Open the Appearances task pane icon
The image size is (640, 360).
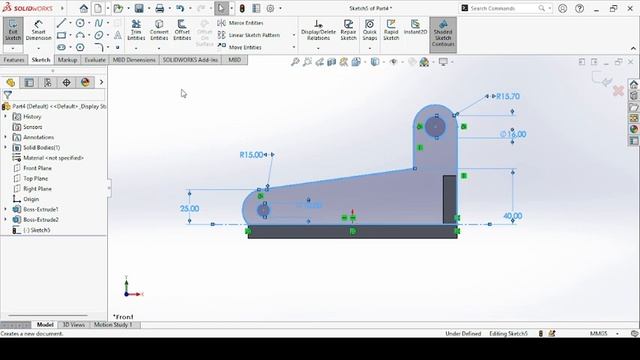[x=634, y=129]
